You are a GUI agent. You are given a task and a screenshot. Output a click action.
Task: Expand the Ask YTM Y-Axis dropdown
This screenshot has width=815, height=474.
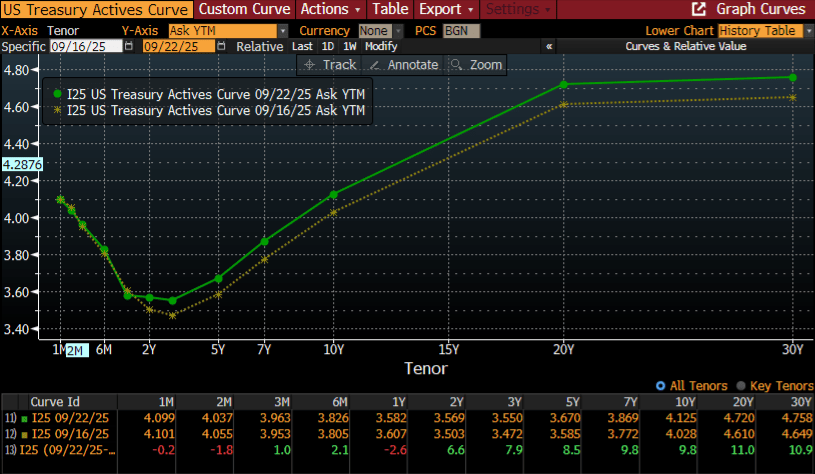coord(283,31)
